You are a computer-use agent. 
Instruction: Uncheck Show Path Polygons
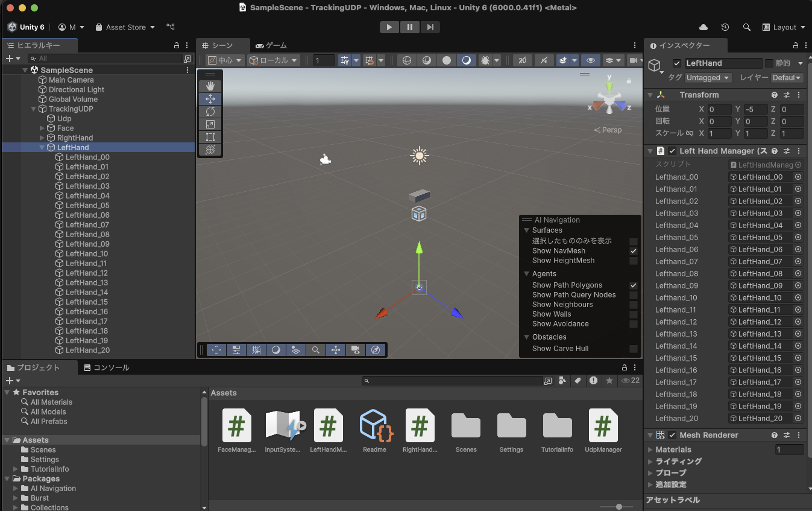click(634, 285)
